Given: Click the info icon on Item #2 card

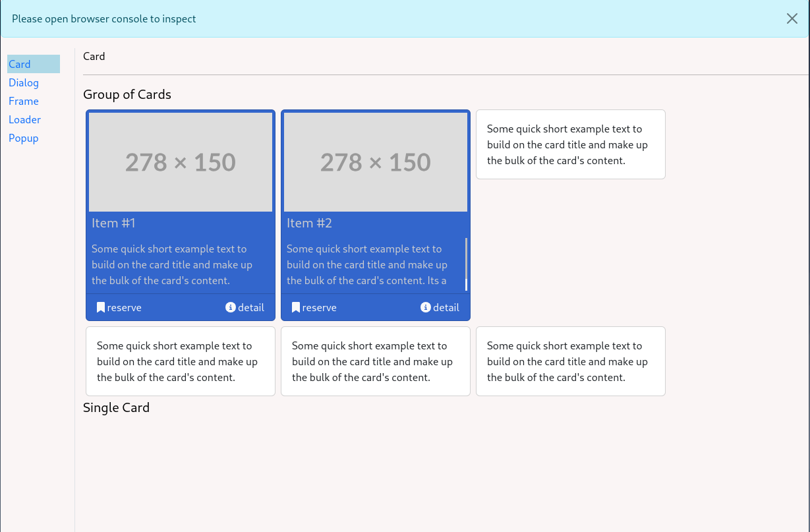Looking at the screenshot, I should (425, 307).
